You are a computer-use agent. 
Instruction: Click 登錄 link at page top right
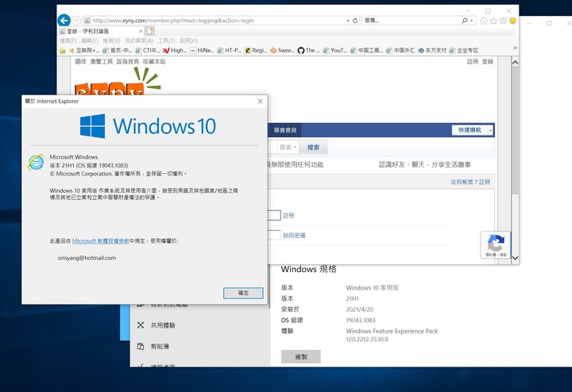pyautogui.click(x=488, y=62)
